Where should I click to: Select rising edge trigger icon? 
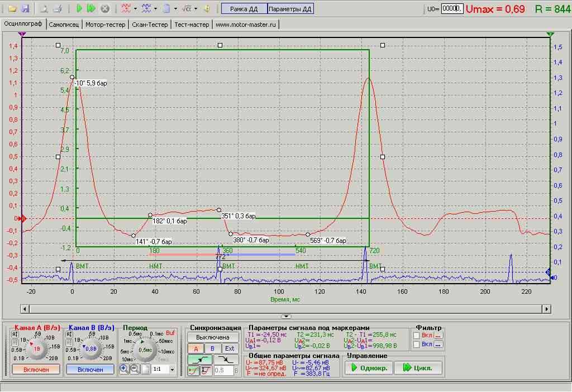point(201,360)
